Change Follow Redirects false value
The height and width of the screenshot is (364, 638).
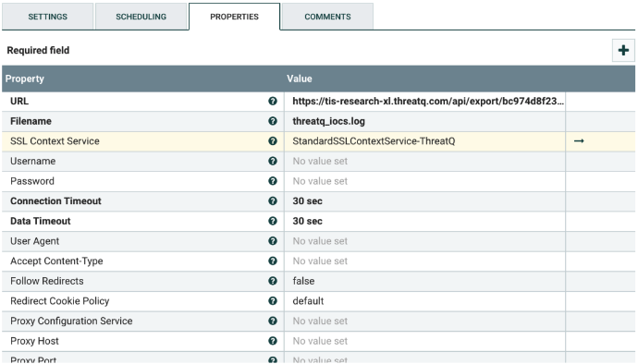(424, 281)
